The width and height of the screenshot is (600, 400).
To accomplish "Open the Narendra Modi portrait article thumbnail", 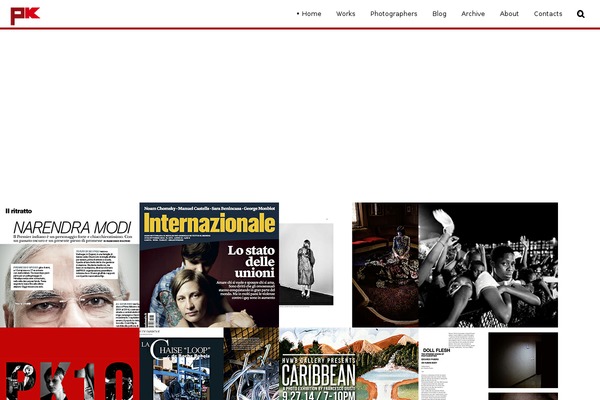I will pyautogui.click(x=70, y=265).
